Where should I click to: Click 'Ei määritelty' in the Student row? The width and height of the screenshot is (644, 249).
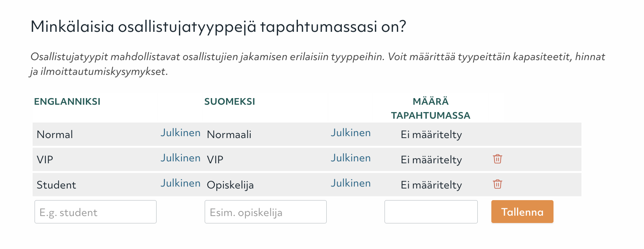431,185
